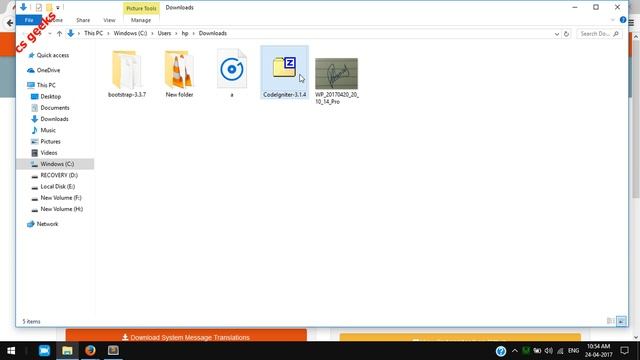Select the New folder with VLC cone
The width and height of the screenshot is (640, 360).
(179, 70)
